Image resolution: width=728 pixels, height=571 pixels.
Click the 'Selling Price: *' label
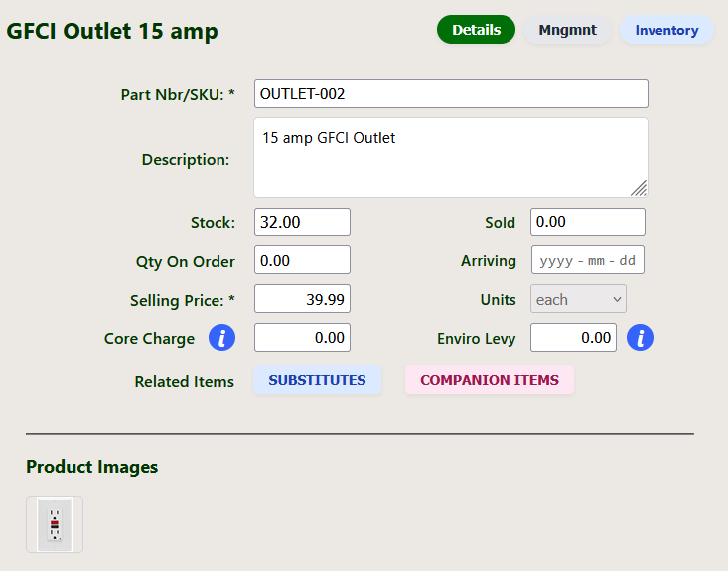[183, 300]
